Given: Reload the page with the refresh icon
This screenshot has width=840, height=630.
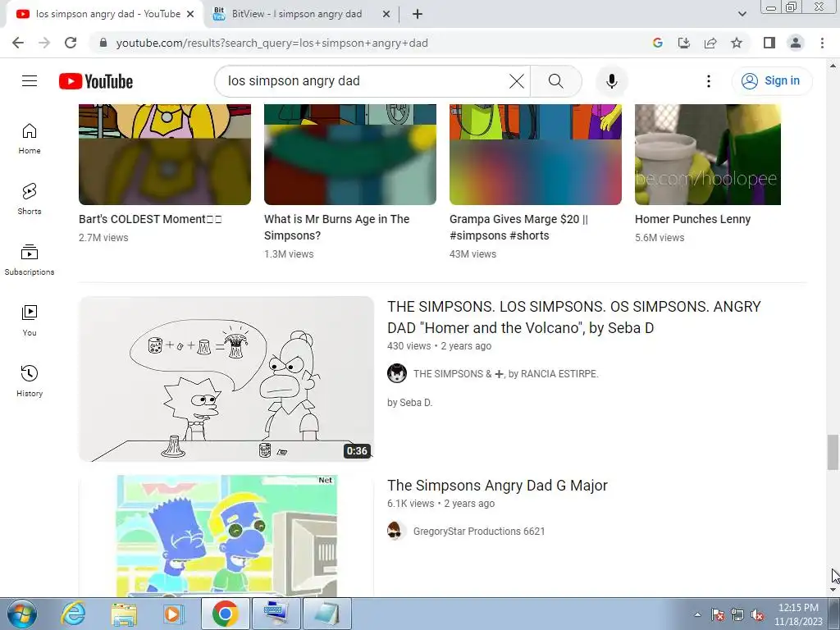Looking at the screenshot, I should tap(71, 43).
